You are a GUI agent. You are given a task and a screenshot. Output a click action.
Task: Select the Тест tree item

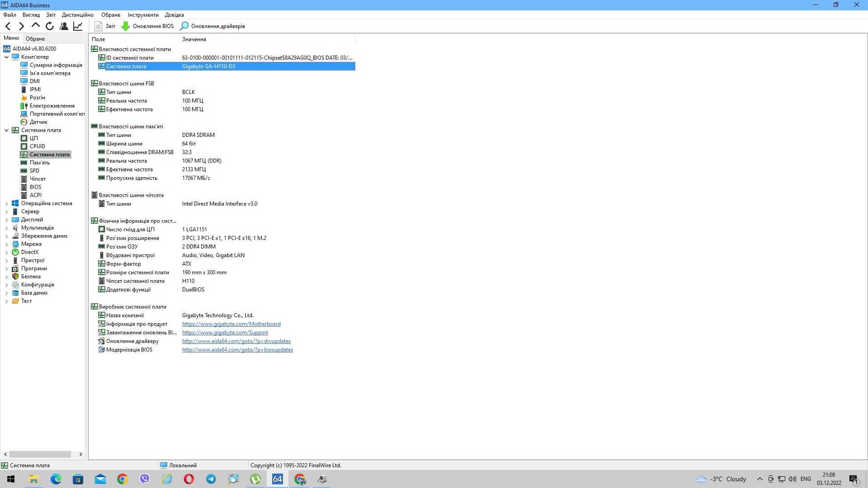click(x=26, y=301)
